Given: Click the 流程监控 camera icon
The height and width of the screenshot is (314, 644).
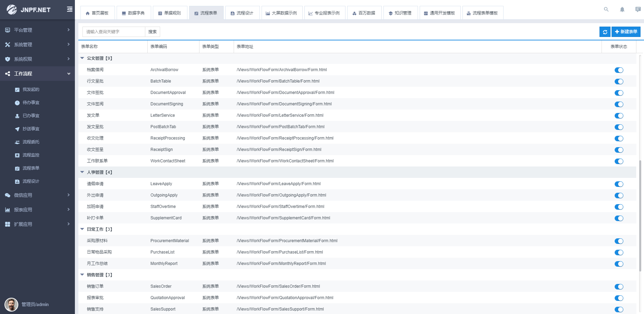Looking at the screenshot, I should 17,155.
